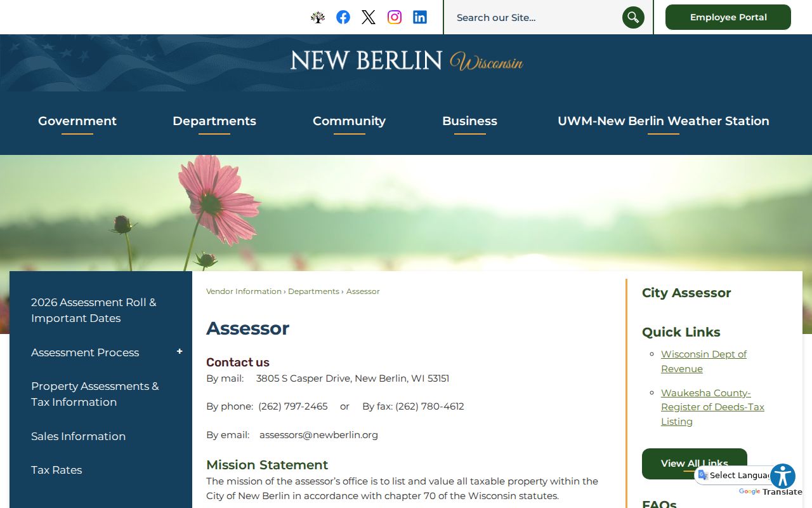Click the Contact us heading
Viewport: 812px width, 508px height.
(x=238, y=363)
